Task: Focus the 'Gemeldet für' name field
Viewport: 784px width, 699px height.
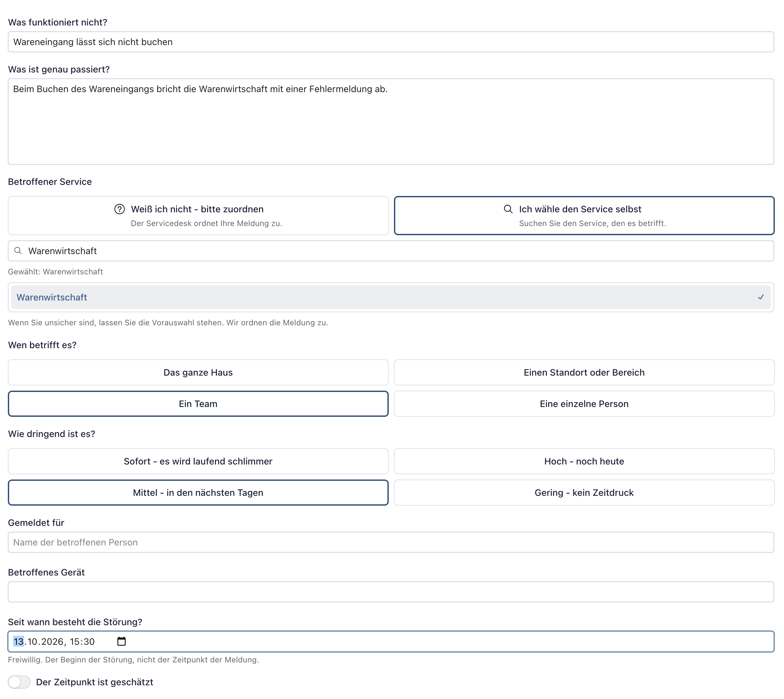Action: coord(391,542)
